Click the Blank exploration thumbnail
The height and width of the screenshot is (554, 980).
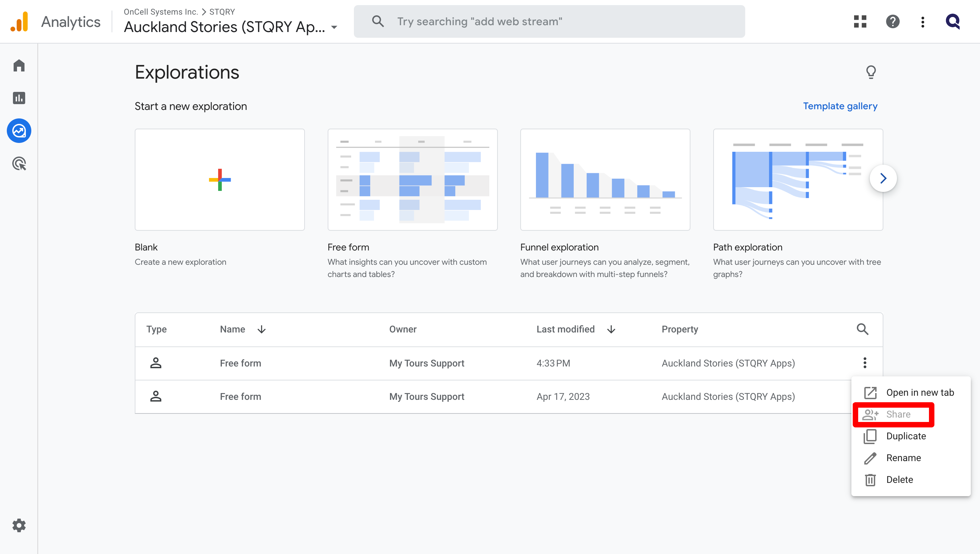click(219, 180)
